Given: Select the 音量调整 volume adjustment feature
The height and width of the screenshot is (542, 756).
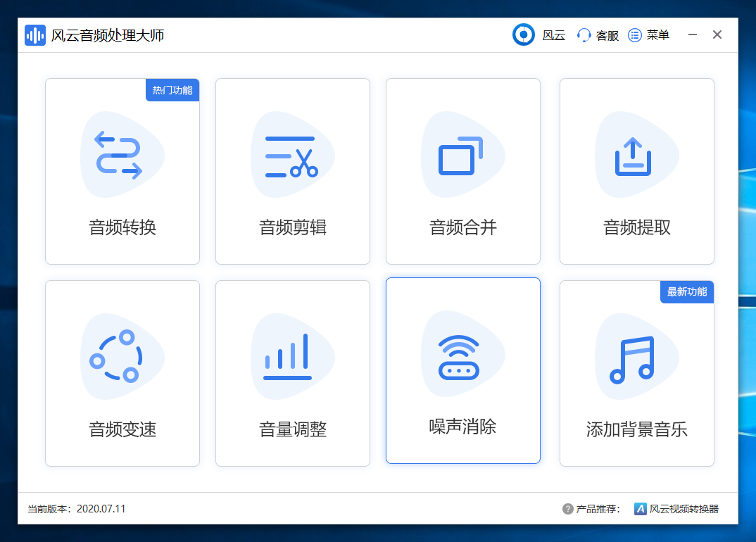Looking at the screenshot, I should 293,373.
